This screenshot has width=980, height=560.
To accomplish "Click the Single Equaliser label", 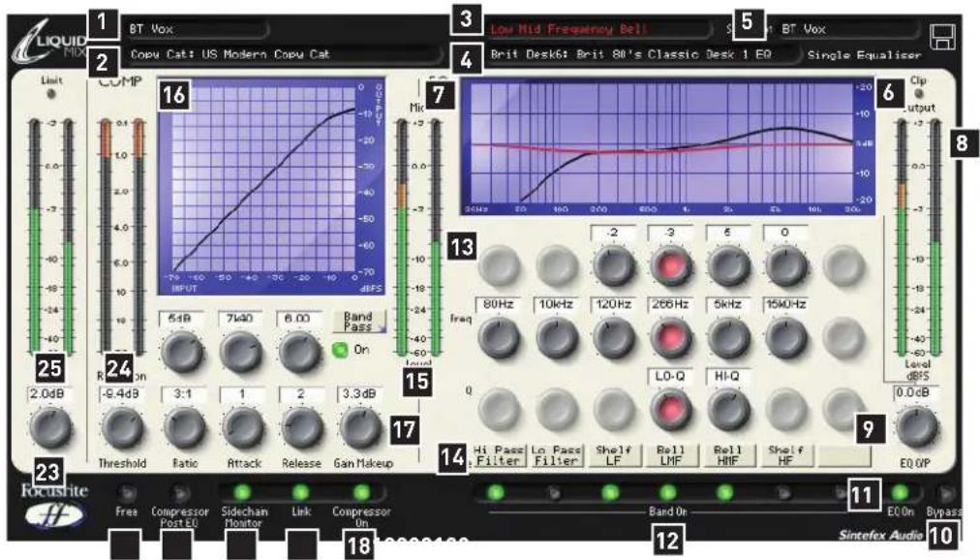I will 864,55.
